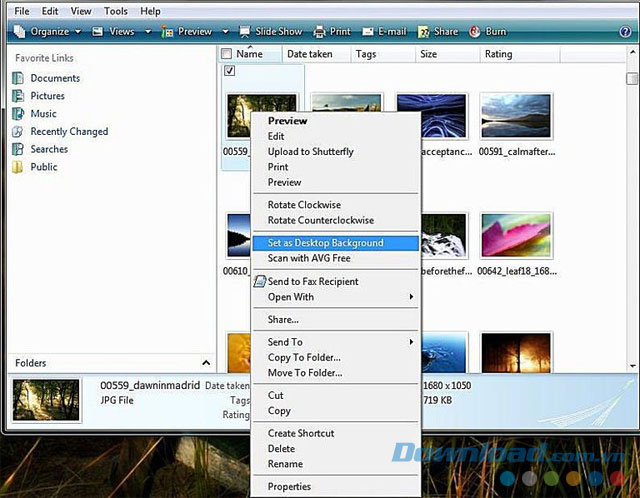Click the fax icon beside Send to Fax Recipient

260,281
